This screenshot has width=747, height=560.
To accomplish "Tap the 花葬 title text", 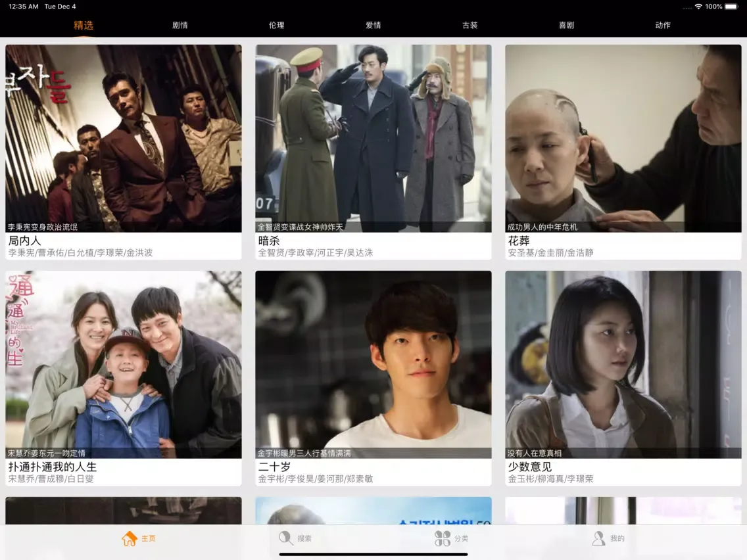I will [x=519, y=241].
